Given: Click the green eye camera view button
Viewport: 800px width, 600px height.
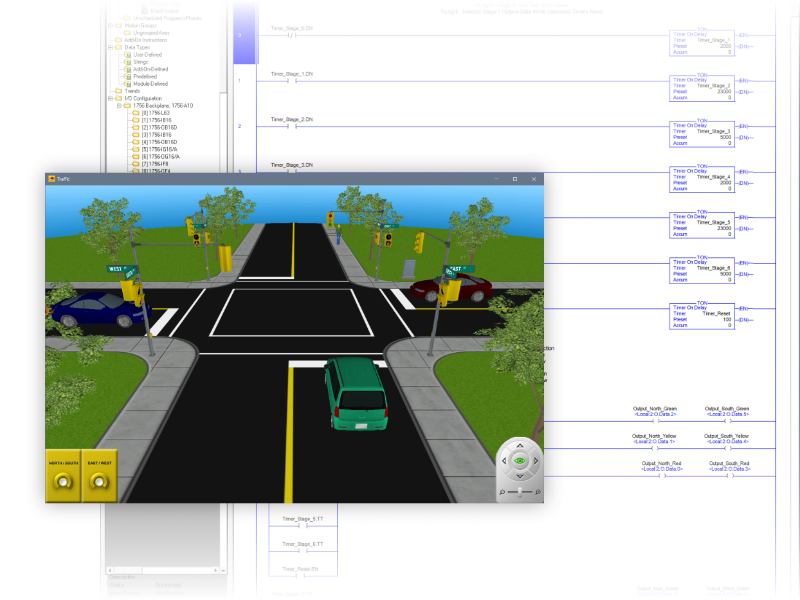Looking at the screenshot, I should tap(519, 461).
